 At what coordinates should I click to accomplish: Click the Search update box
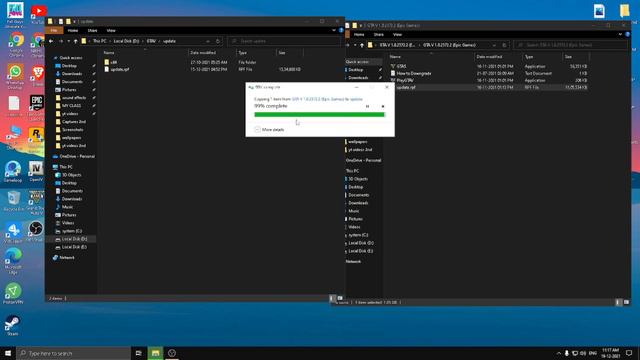(284, 41)
